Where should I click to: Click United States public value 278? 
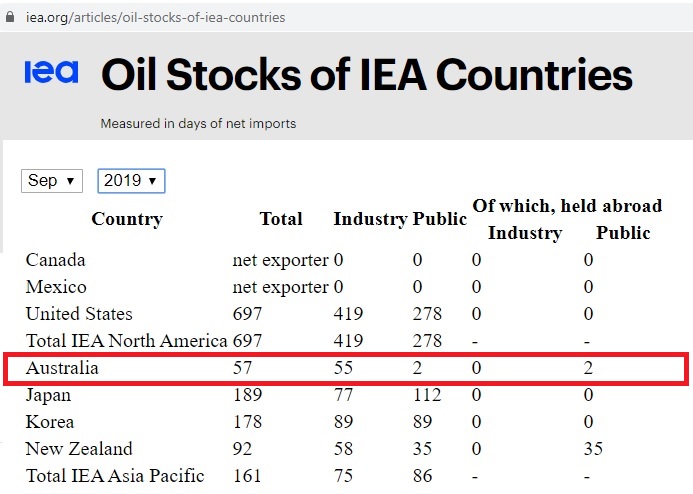pos(427,314)
